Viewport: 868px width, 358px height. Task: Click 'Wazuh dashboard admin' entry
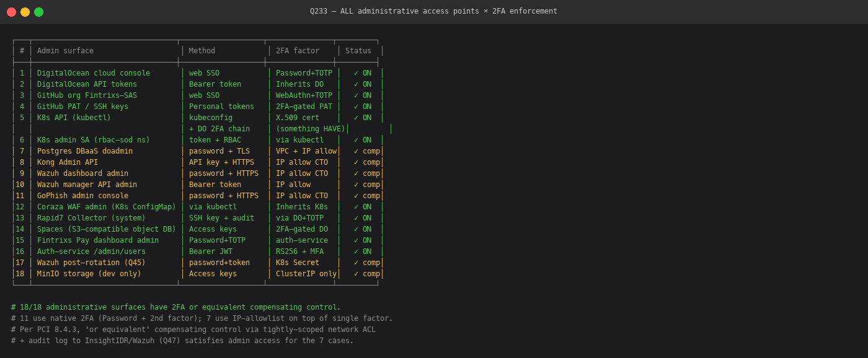(x=82, y=173)
